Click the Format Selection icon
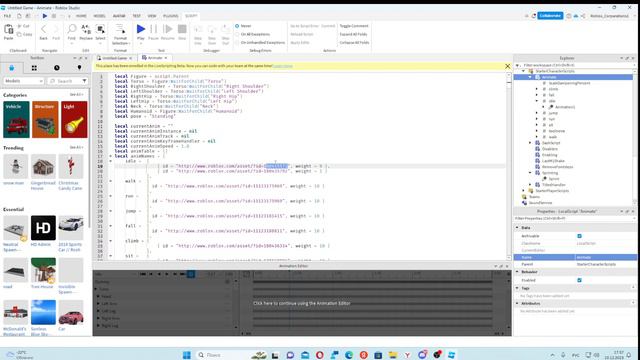Viewport: 640px width, 360px height. click(120, 29)
